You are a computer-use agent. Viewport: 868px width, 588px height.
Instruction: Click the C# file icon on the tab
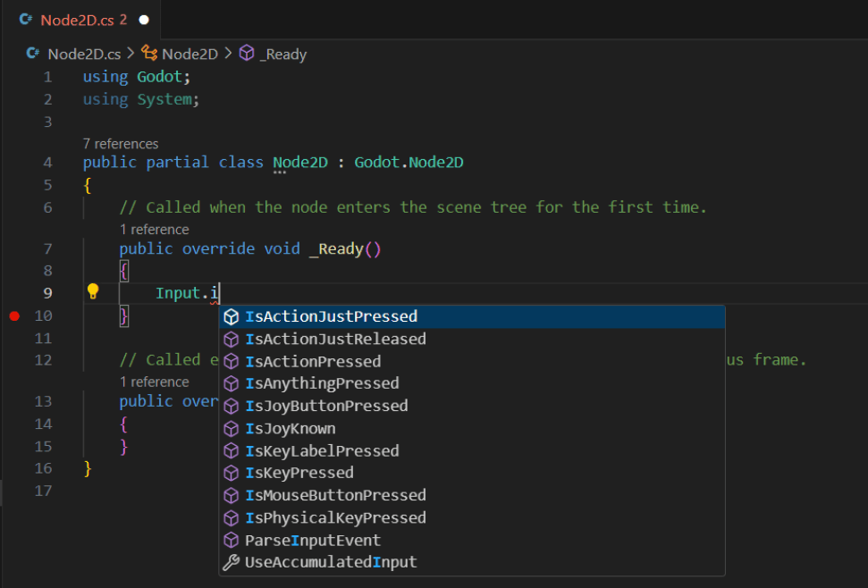pos(25,20)
